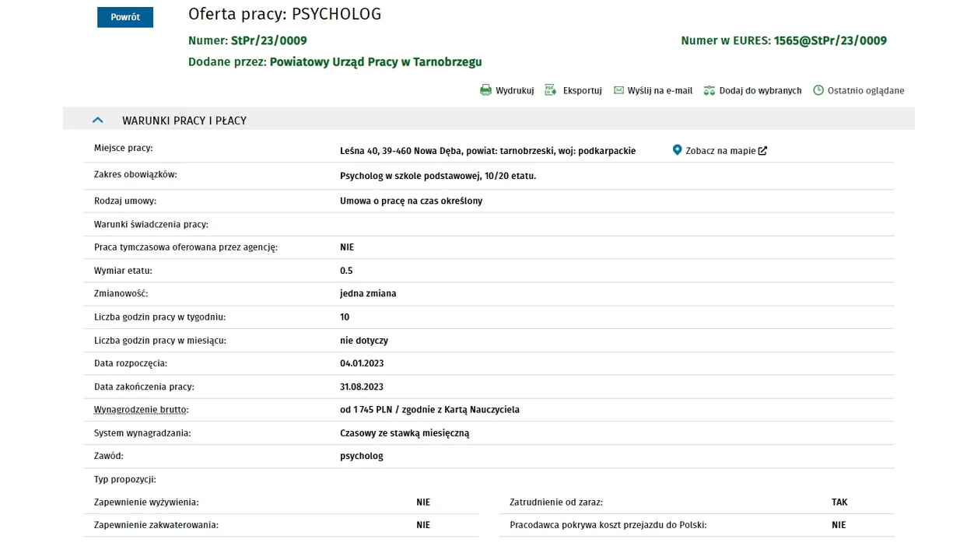Click the Zakres obowiązków label

tap(135, 174)
